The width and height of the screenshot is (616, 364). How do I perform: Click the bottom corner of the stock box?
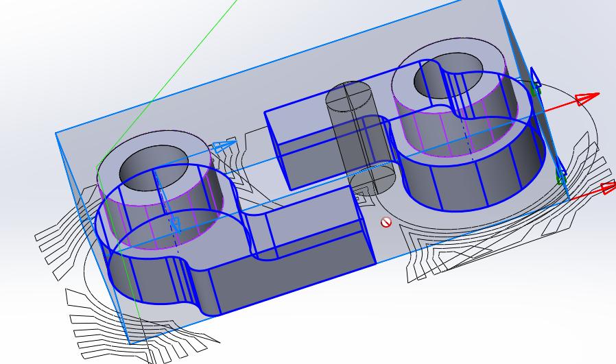(129, 342)
